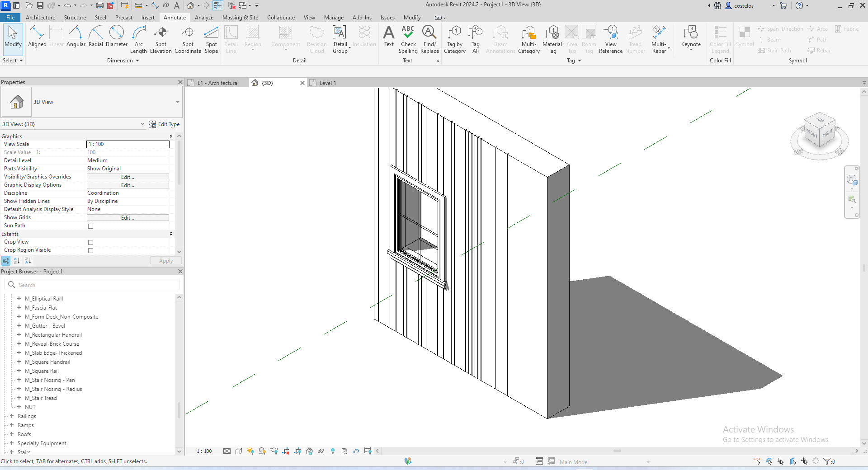
Task: Open the Massing & Site tab
Action: click(x=240, y=18)
